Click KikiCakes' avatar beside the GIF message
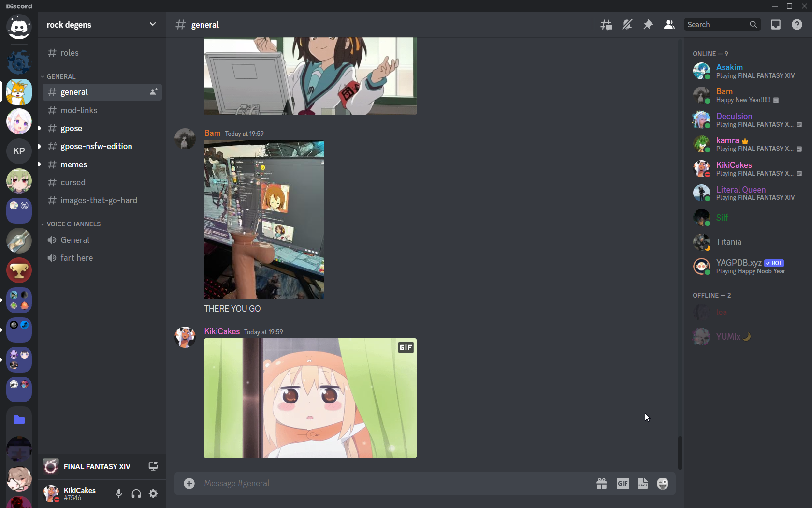Image resolution: width=812 pixels, height=508 pixels. [185, 337]
